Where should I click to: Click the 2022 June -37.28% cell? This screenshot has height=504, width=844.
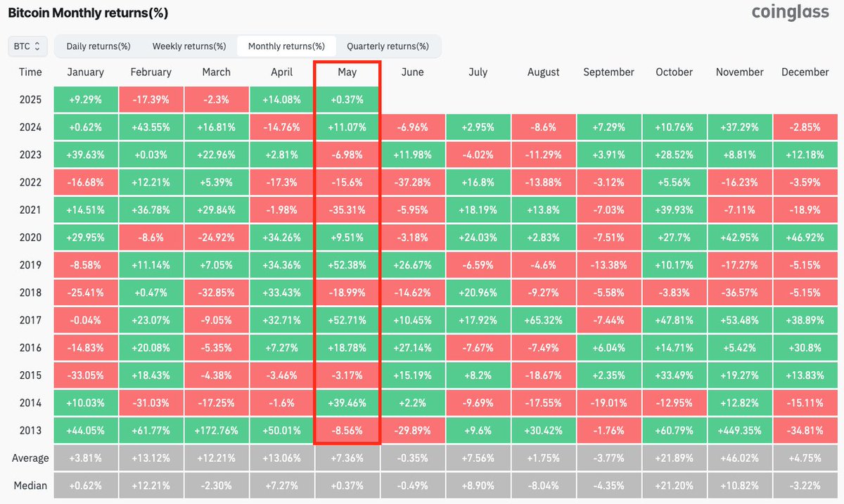coord(412,182)
